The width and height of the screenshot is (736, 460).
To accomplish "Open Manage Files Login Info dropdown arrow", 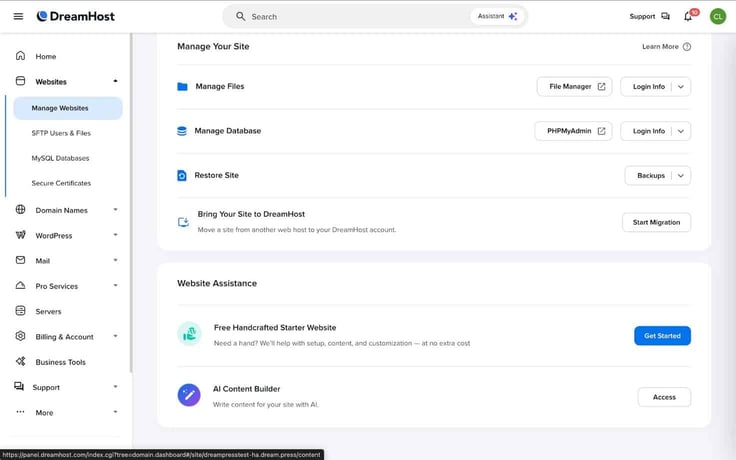I will (681, 87).
